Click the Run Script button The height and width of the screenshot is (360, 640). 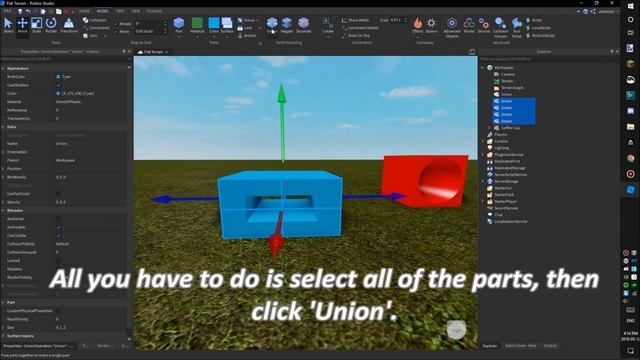click(x=517, y=27)
